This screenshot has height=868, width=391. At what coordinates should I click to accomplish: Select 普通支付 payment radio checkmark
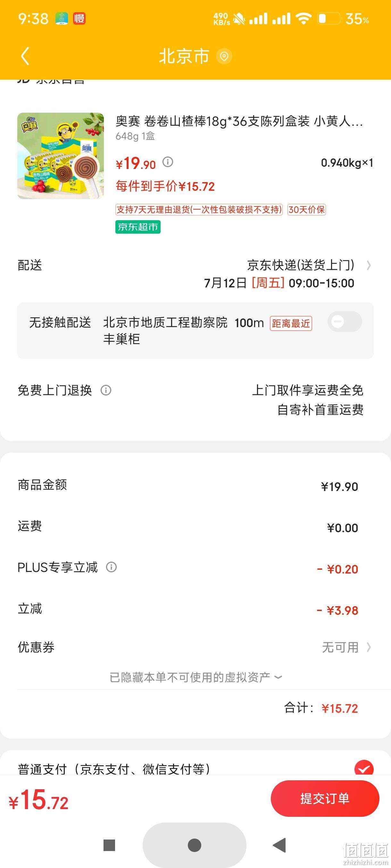364,768
